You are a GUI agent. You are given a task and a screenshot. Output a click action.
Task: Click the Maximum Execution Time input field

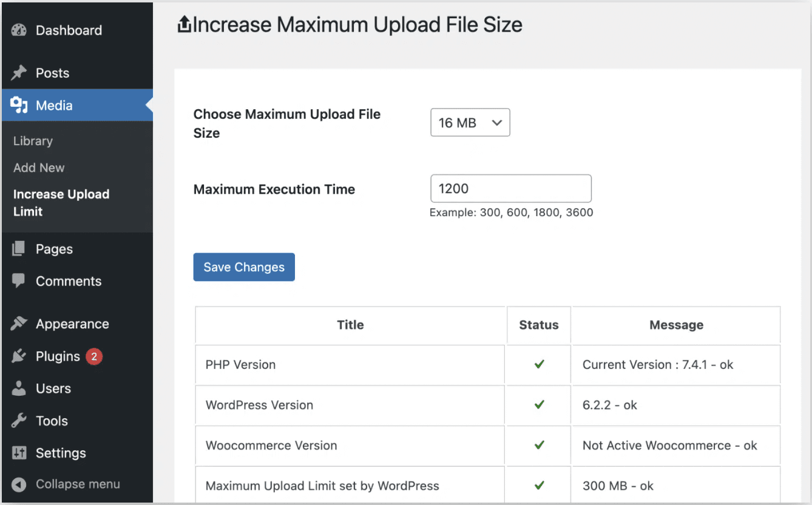(x=510, y=188)
